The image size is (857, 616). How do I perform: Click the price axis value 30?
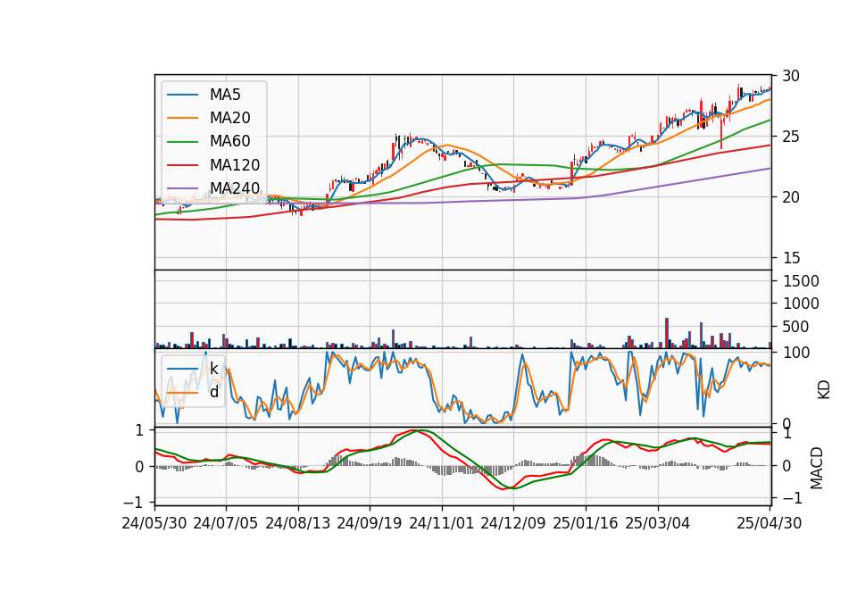[x=791, y=76]
